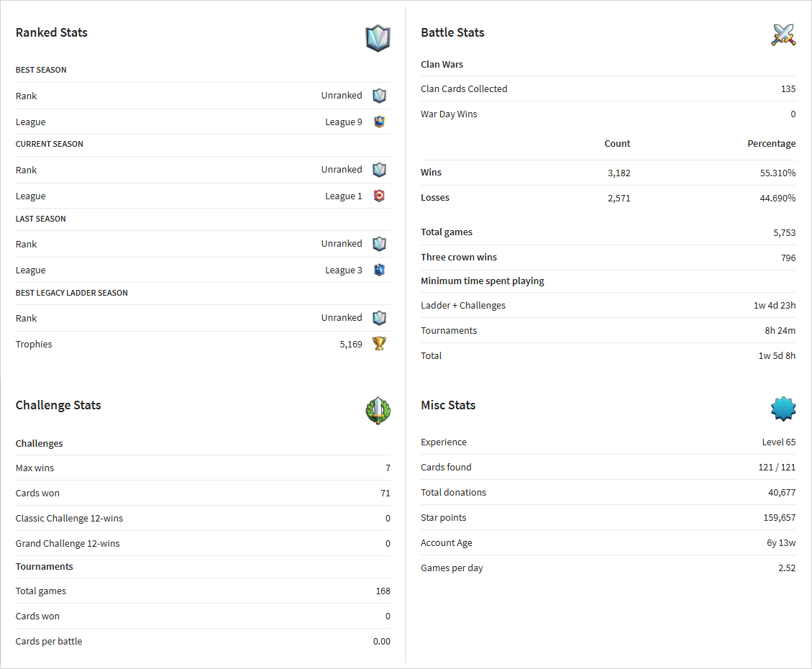Image resolution: width=812 pixels, height=669 pixels.
Task: Click the Best Legacy Ladder rank shield icon
Action: tap(379, 317)
